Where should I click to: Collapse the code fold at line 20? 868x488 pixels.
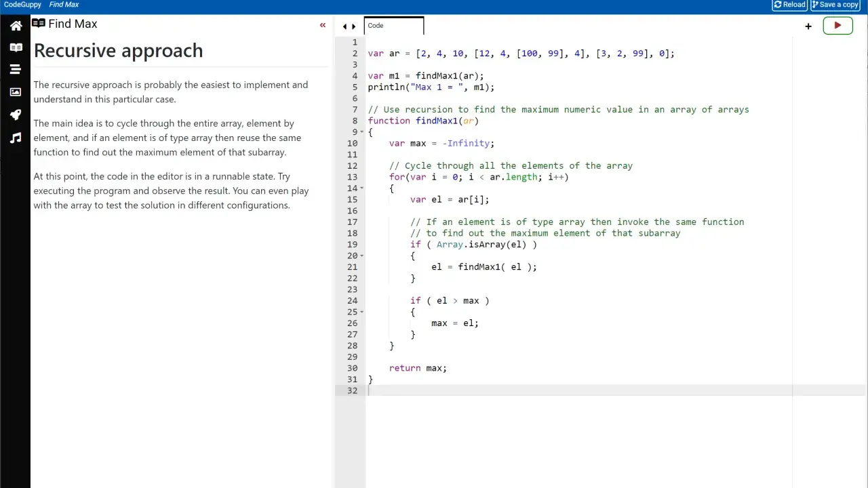pyautogui.click(x=362, y=256)
